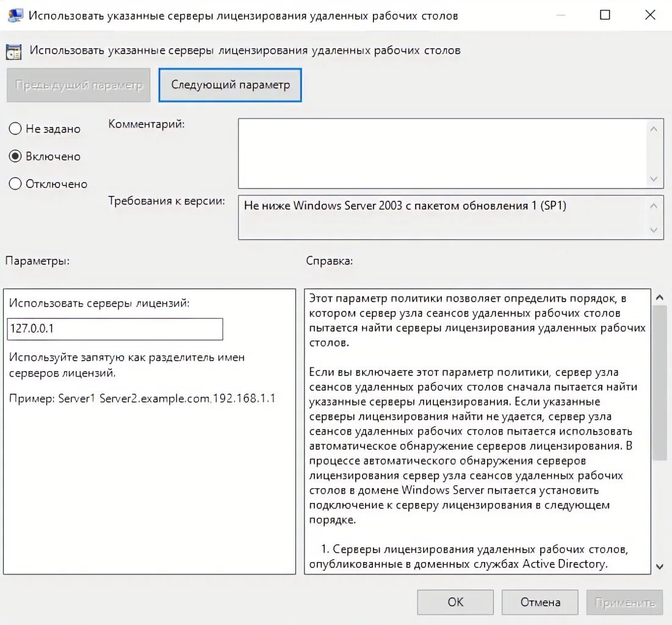Image resolution: width=672 pixels, height=625 pixels.
Task: Click the 'Параметры:' label
Action: click(37, 261)
